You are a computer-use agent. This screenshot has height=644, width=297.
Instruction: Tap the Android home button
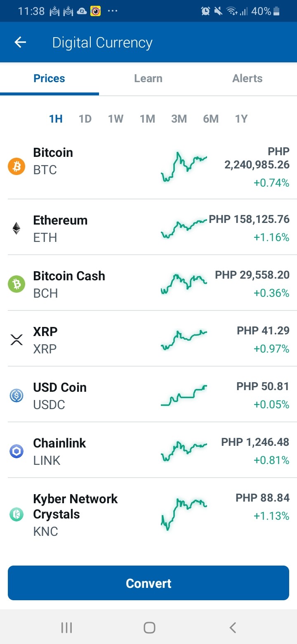pyautogui.click(x=149, y=628)
